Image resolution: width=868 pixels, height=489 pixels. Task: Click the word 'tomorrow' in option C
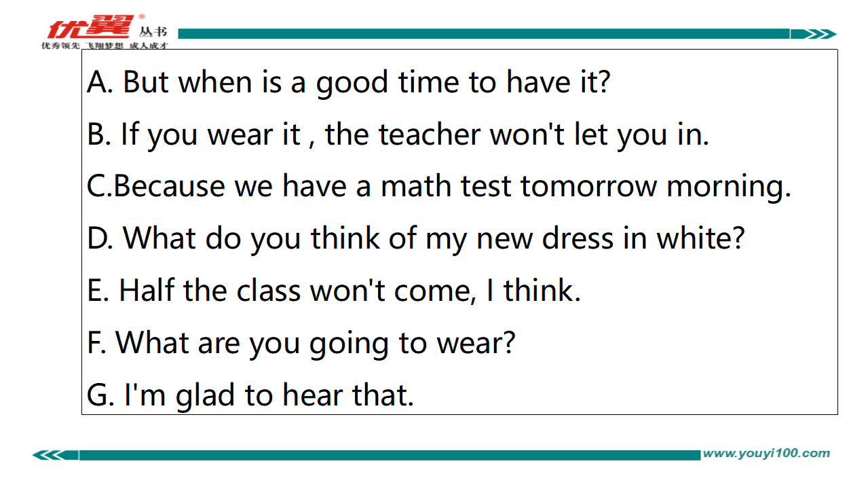pyautogui.click(x=589, y=186)
